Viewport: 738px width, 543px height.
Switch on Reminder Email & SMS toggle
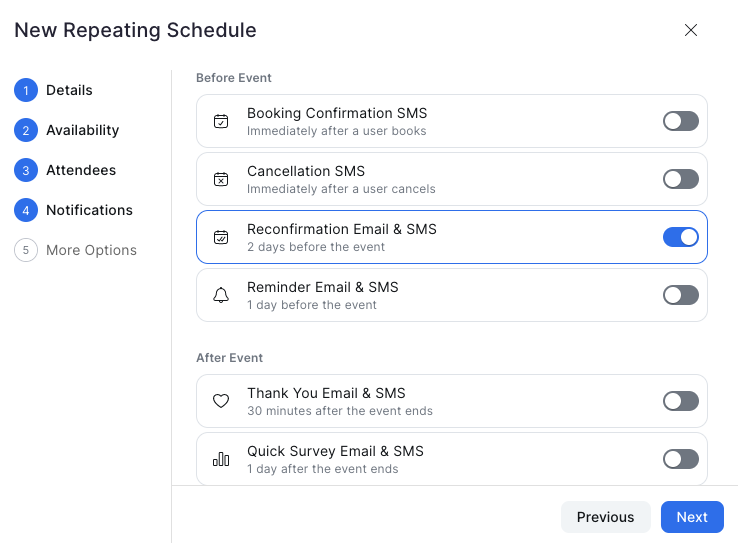coord(680,296)
